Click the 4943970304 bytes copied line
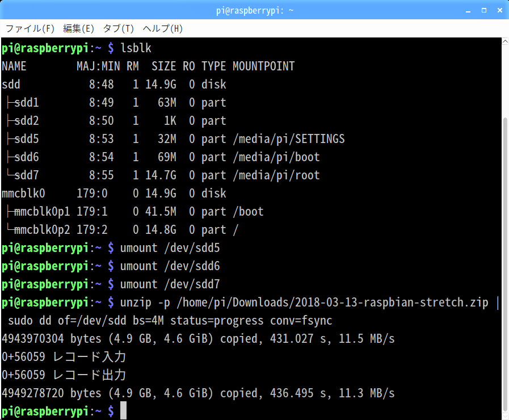The image size is (509, 420). (198, 339)
